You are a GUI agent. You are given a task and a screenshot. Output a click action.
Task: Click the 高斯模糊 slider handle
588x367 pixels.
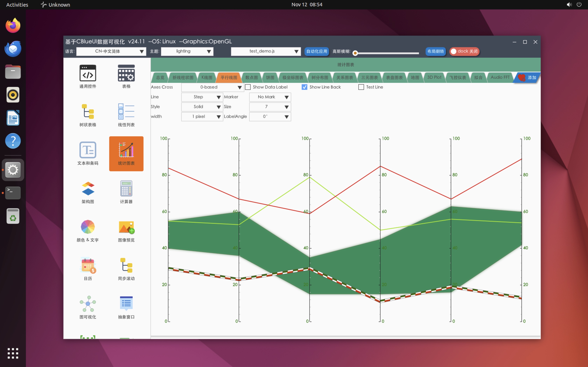pos(355,53)
